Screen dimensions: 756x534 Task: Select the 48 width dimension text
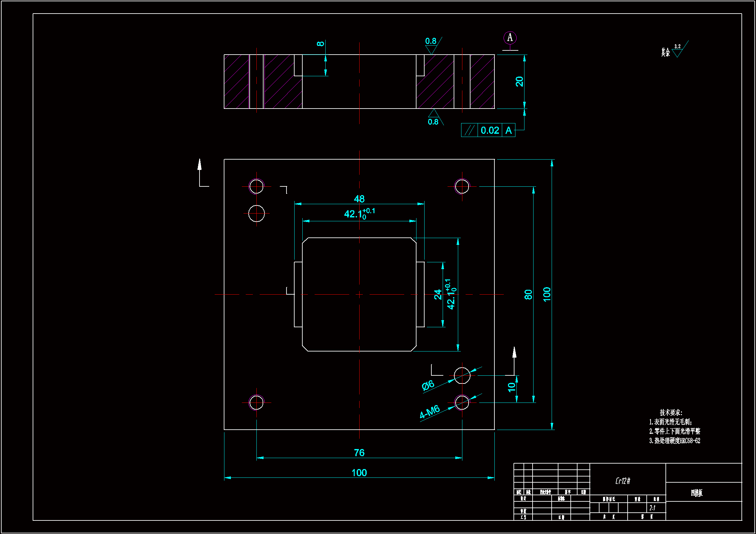[359, 199]
